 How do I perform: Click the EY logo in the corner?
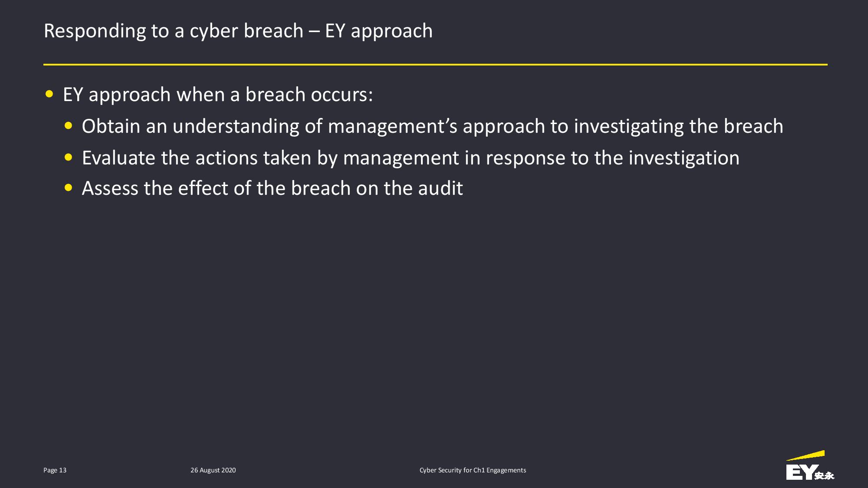[x=809, y=465]
